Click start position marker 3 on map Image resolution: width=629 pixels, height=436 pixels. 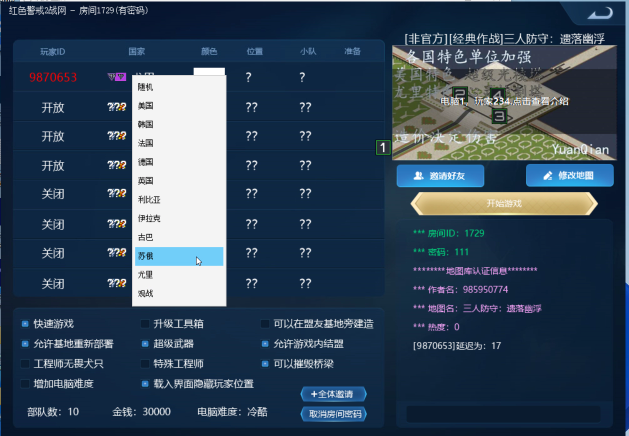(x=500, y=116)
